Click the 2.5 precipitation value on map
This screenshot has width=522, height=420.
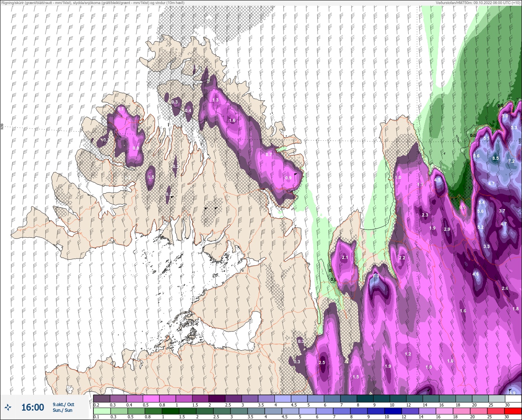coord(322,363)
